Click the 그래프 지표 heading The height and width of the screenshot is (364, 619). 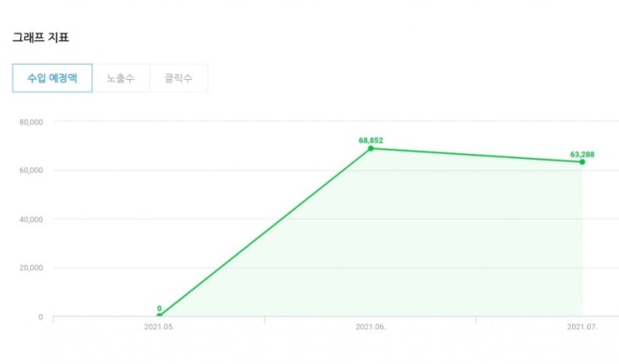[40, 37]
